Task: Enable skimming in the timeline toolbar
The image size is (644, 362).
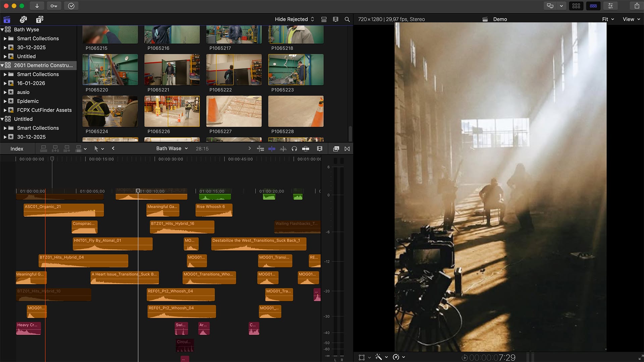Action: tap(261, 148)
